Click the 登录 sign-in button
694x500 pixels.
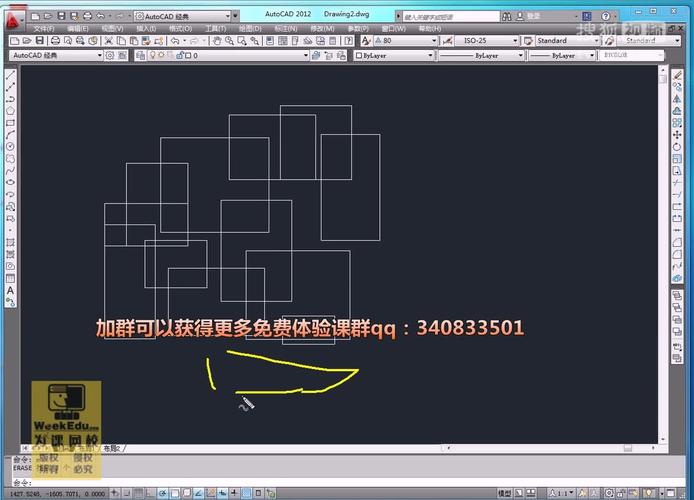(x=530, y=16)
